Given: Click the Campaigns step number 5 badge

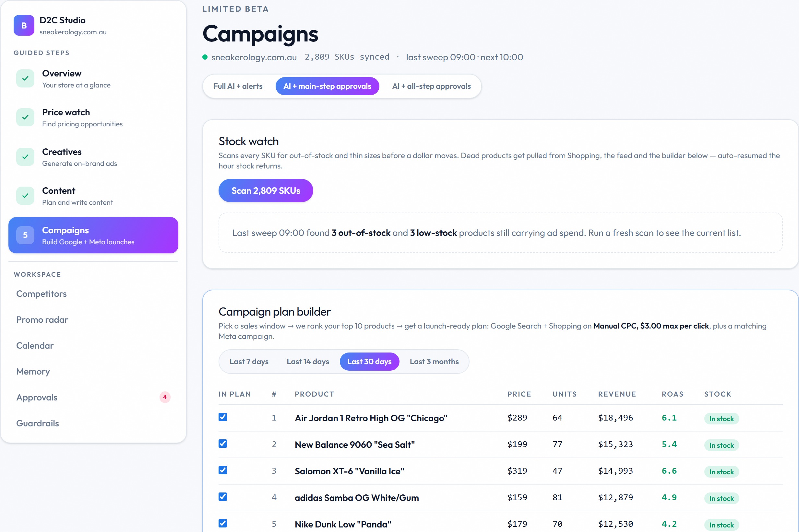Looking at the screenshot, I should pyautogui.click(x=25, y=235).
